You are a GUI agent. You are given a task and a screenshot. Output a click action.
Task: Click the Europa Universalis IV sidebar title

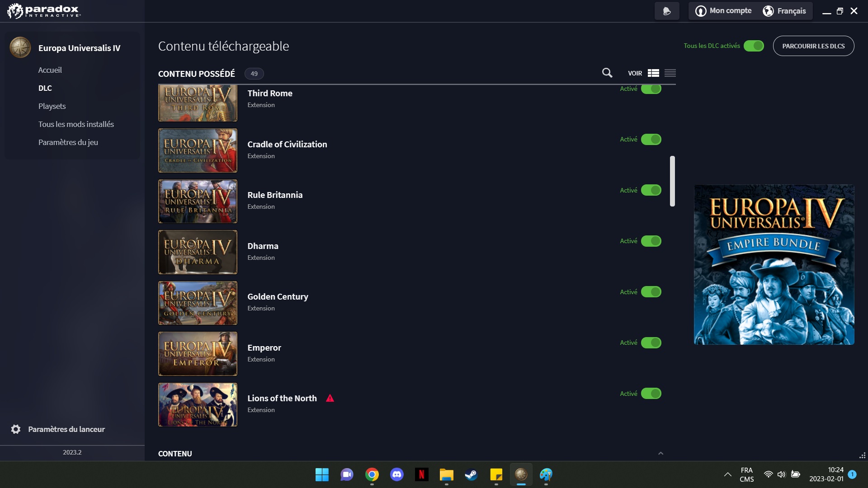tap(80, 48)
